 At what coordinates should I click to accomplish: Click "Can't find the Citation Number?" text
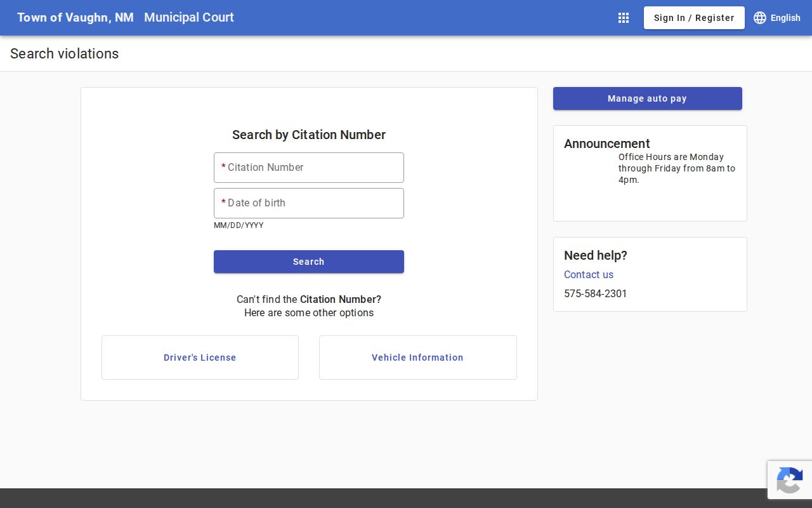click(x=309, y=299)
